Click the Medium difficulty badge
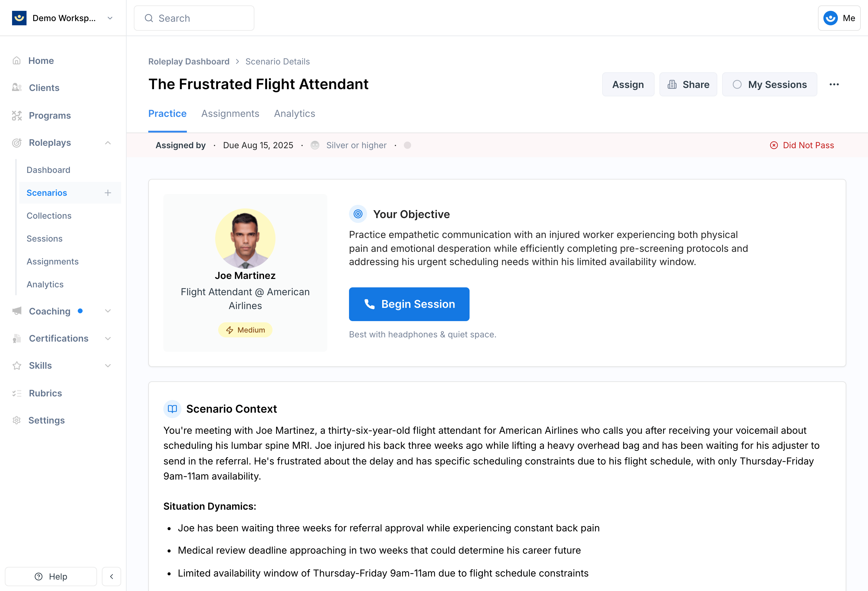868x591 pixels. tap(245, 330)
